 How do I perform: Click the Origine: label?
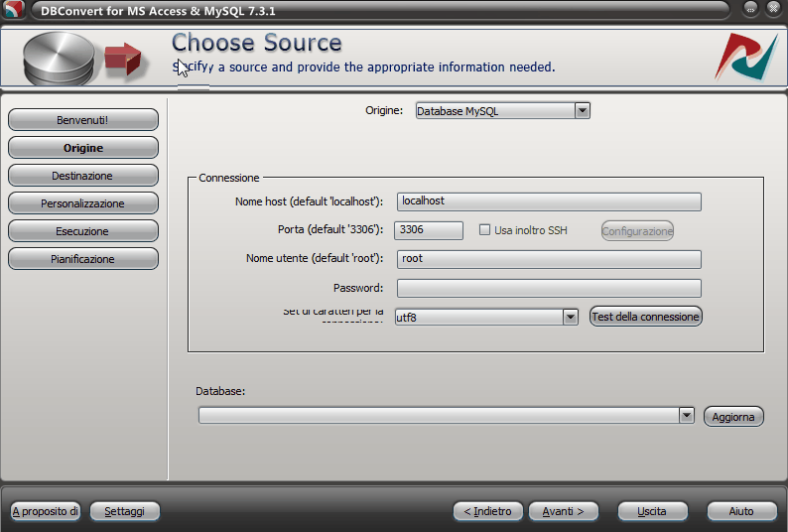tap(384, 110)
